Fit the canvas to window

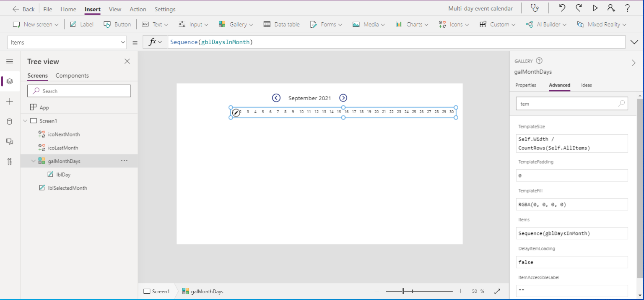click(x=497, y=290)
